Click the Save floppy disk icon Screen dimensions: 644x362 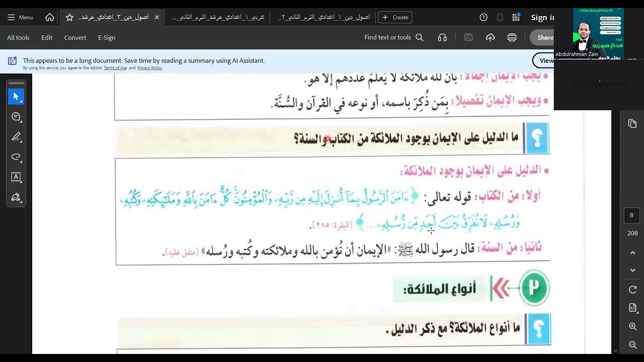468,38
